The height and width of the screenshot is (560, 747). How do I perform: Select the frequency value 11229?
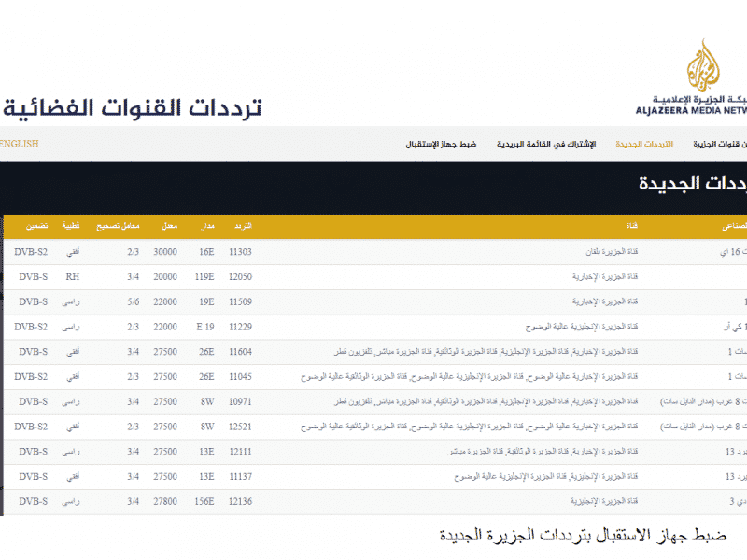tap(240, 327)
